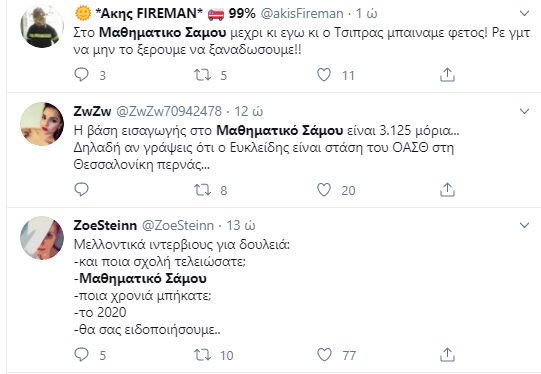Reply to ZoeSteinn's tweet

(81, 354)
